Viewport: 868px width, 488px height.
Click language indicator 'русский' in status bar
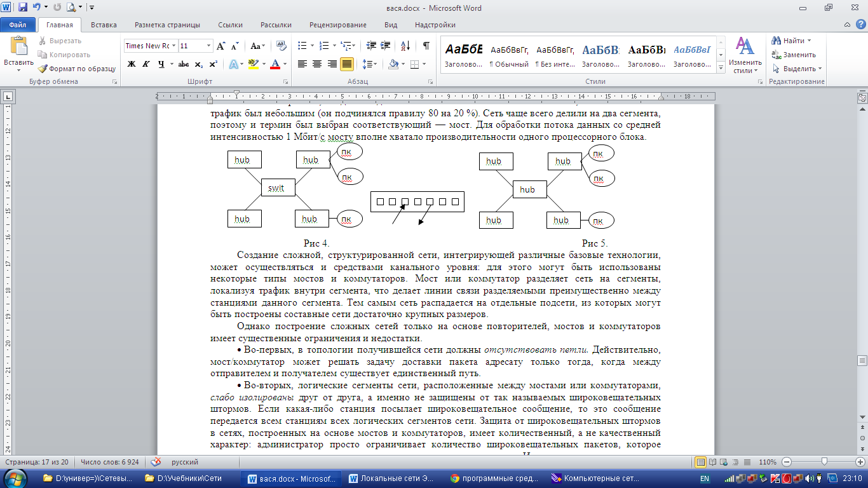click(x=184, y=462)
